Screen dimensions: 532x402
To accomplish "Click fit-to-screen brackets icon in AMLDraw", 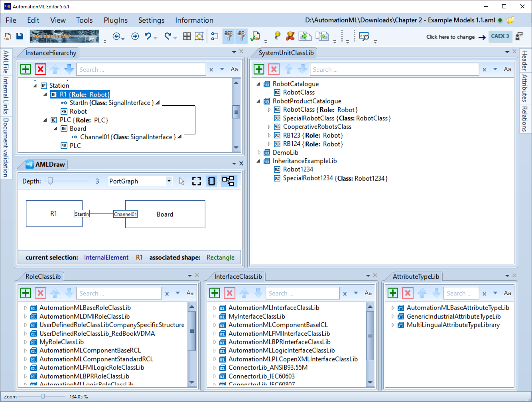I will (x=197, y=181).
